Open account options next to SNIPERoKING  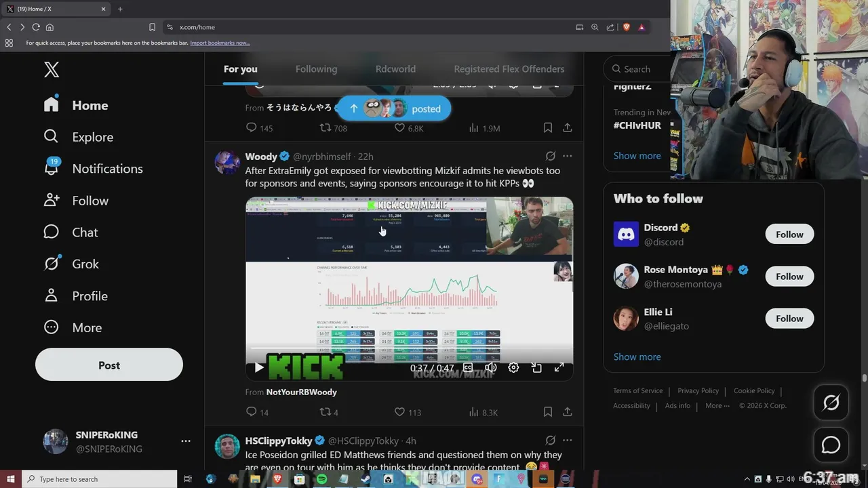[186, 441]
